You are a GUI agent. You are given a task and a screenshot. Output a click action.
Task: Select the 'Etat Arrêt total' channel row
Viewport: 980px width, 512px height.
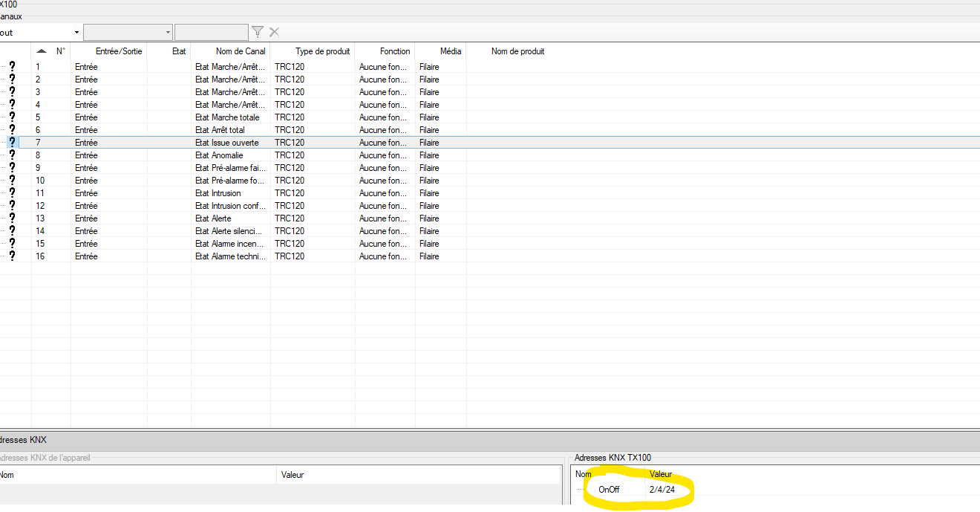[220, 130]
